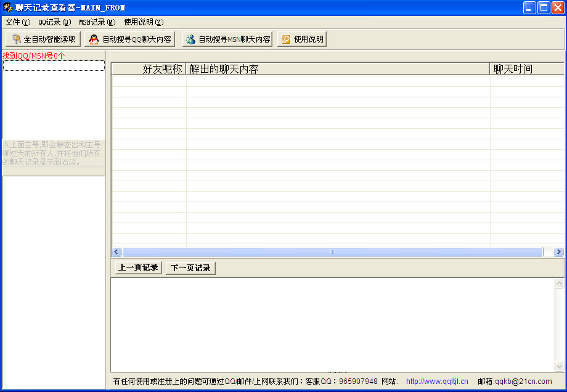Go to 下一页记录
567x392 pixels.
click(190, 268)
